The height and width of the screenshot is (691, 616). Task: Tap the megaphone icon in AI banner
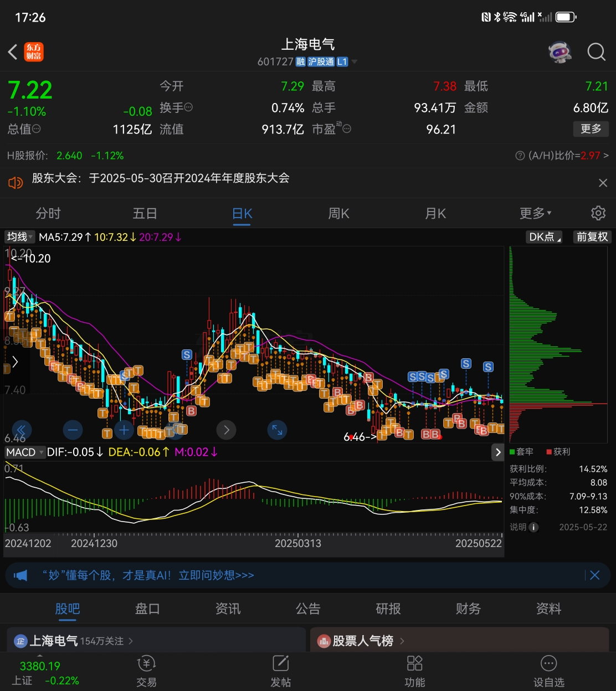(x=20, y=576)
